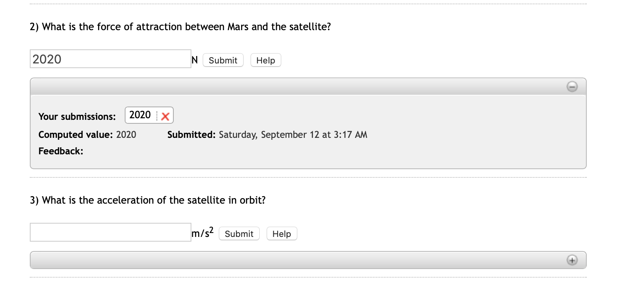Expand the question 3 submissions panel

tap(572, 260)
